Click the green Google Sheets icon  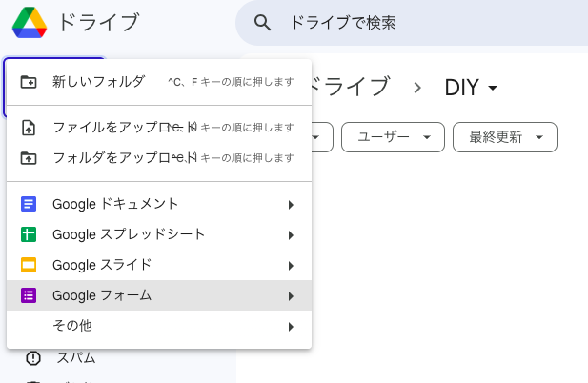click(x=29, y=234)
